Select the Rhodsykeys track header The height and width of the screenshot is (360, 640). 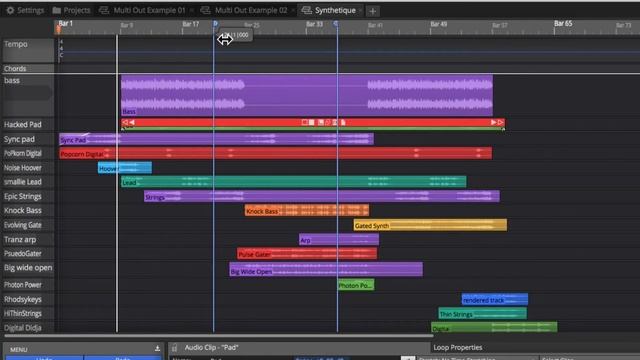[28, 299]
